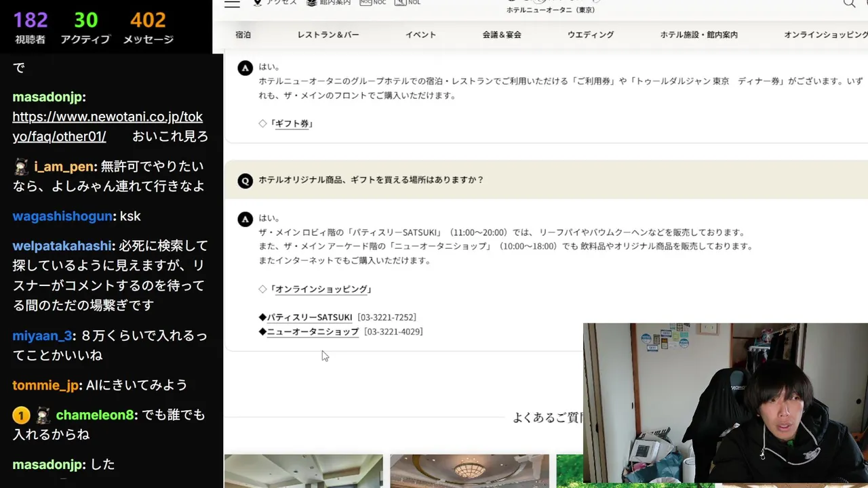
Task: Click the chat message ksk
Action: [x=130, y=216]
